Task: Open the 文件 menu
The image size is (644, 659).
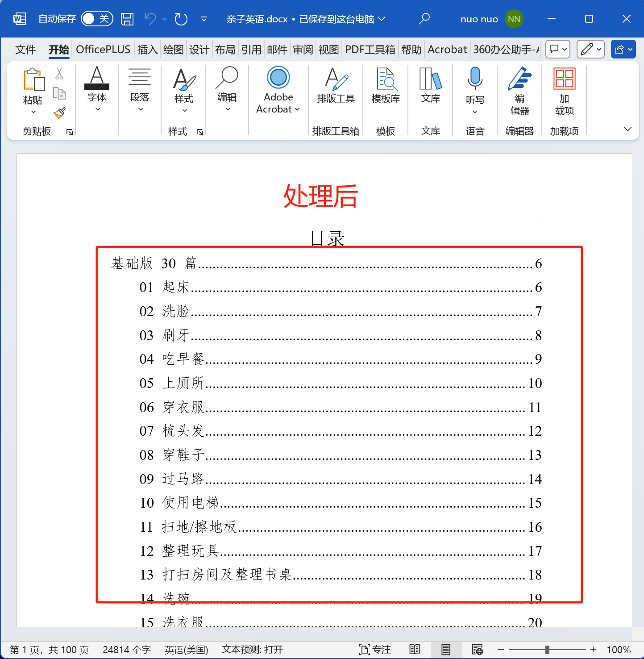Action: click(25, 50)
